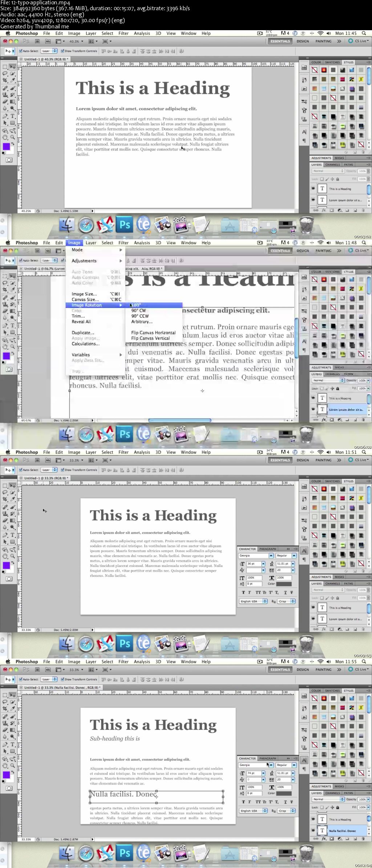Open tracking 20 dropdown in 11:55 Character panel
Screen dimensions: 372x868
pyautogui.click(x=293, y=780)
